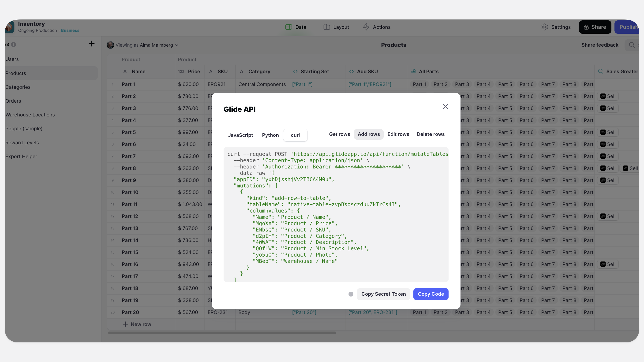644x362 pixels.
Task: Open the Edit rows tab
Action: [398, 134]
